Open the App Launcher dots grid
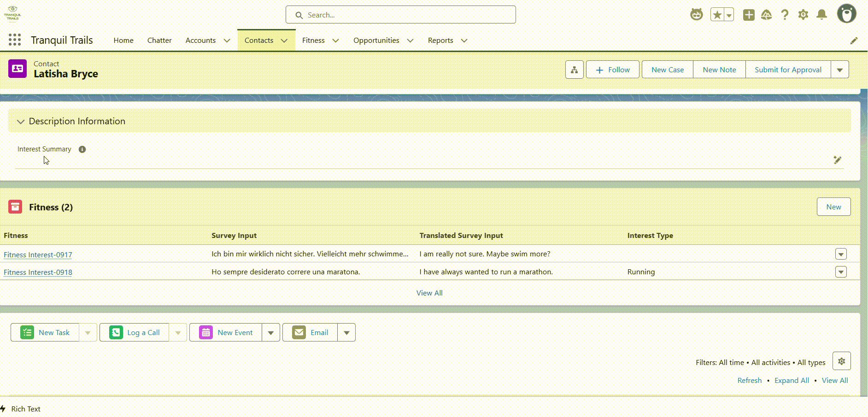Screen dimensions: 868x417 [x=15, y=40]
